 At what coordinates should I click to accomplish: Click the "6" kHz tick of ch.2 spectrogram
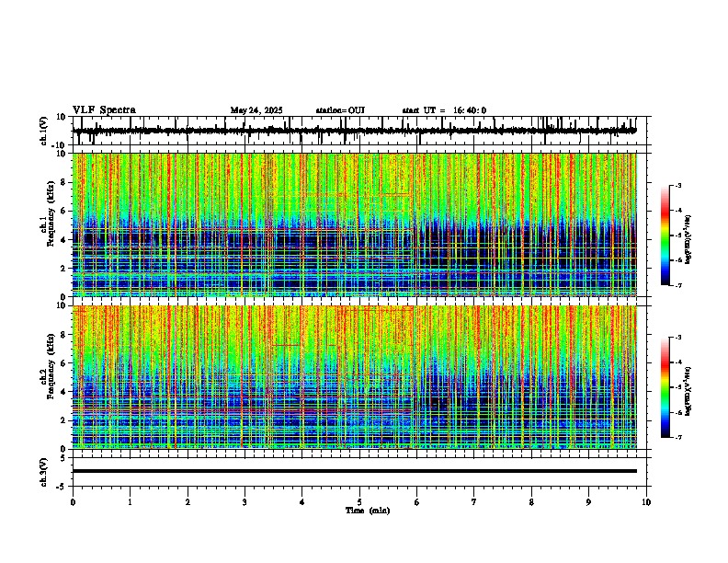pos(64,362)
